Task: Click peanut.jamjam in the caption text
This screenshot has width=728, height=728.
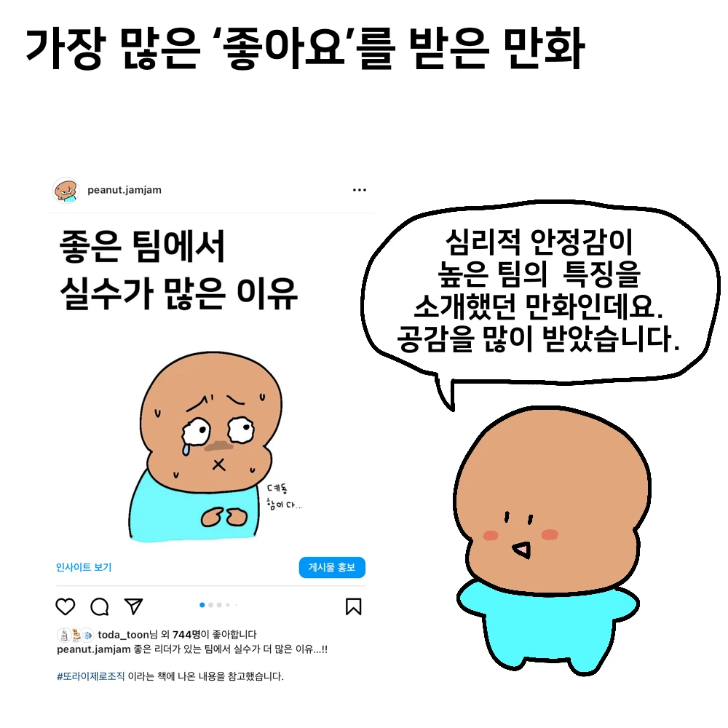Action: click(x=93, y=649)
